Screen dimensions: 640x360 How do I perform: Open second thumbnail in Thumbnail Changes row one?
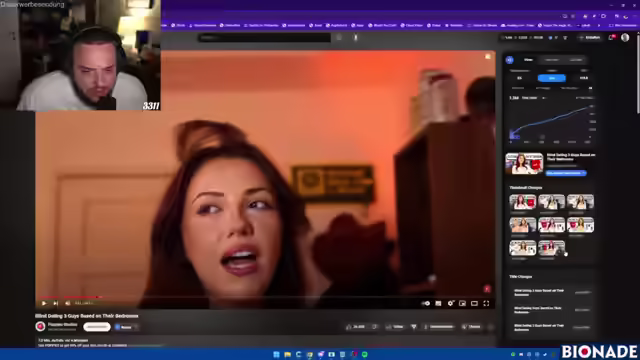click(551, 202)
